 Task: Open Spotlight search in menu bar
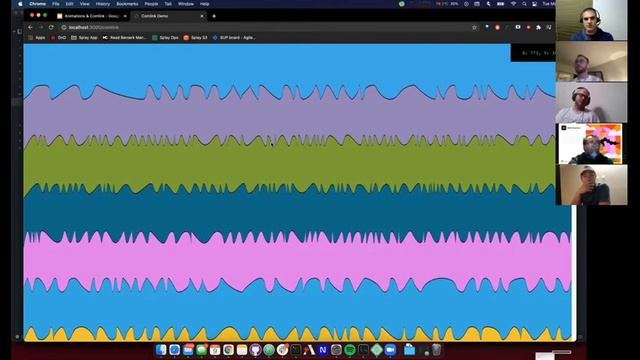[524, 4]
